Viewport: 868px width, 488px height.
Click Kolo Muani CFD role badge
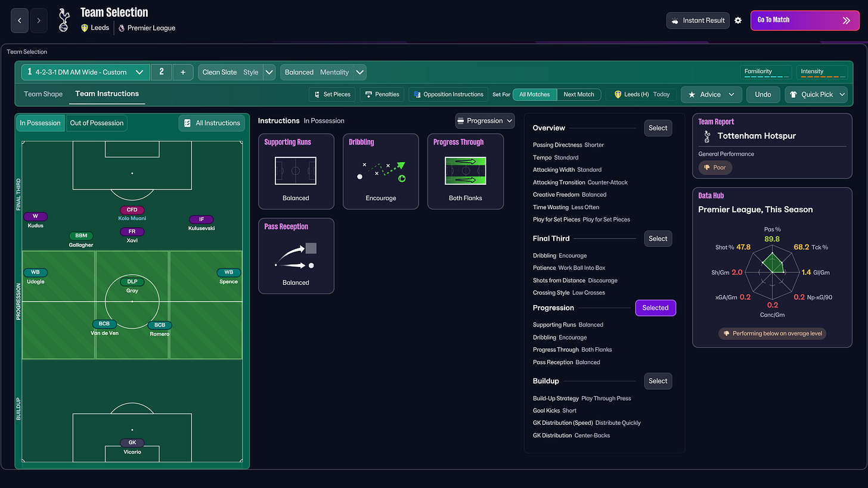click(x=132, y=210)
